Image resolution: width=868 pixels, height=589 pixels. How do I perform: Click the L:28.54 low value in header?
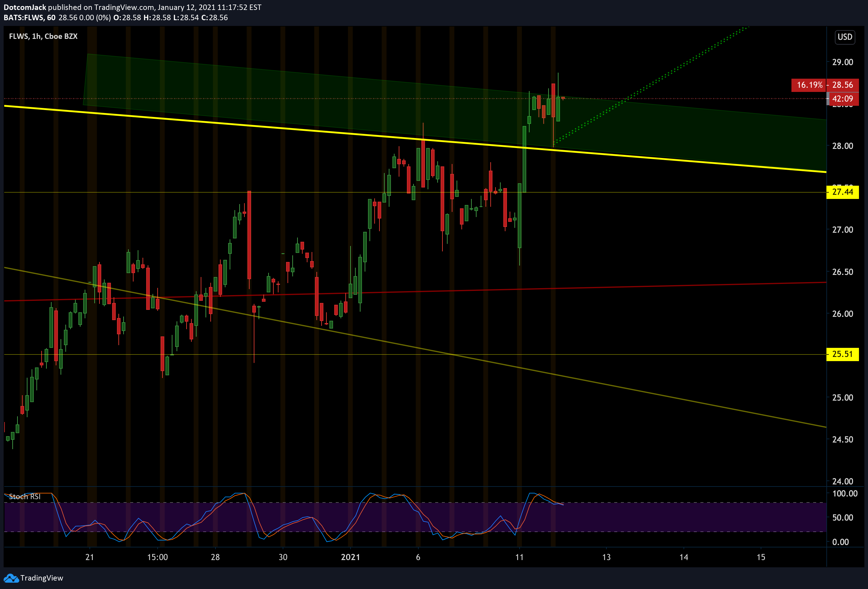tap(186, 17)
